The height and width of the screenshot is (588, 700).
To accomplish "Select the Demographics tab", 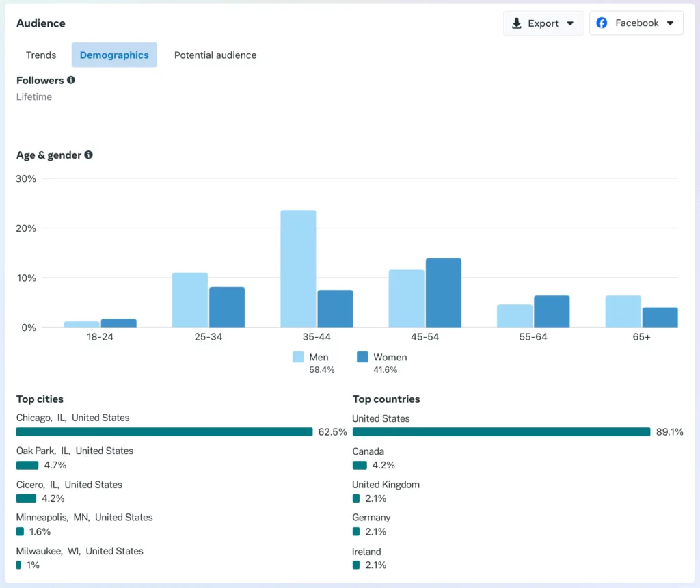I will pos(114,55).
